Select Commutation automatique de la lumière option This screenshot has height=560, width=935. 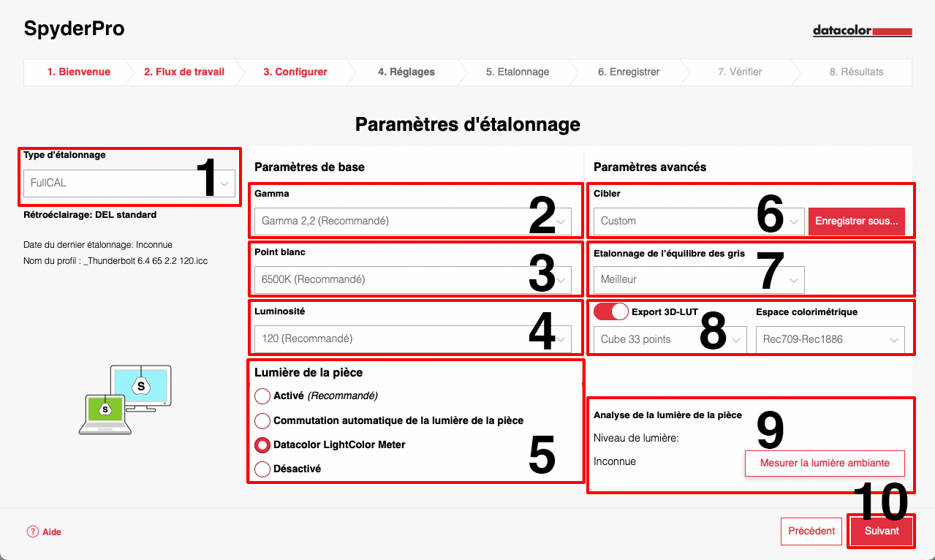(x=262, y=421)
